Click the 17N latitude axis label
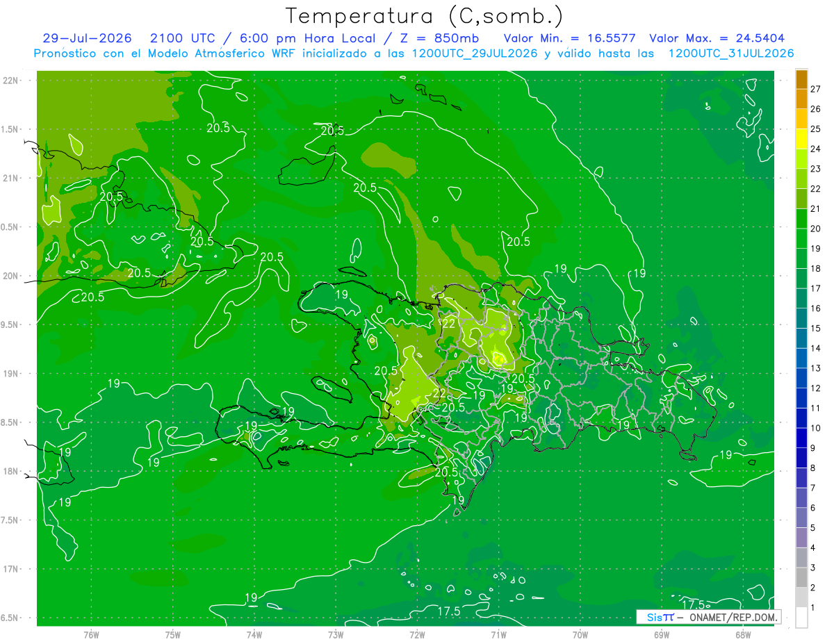 10,569
